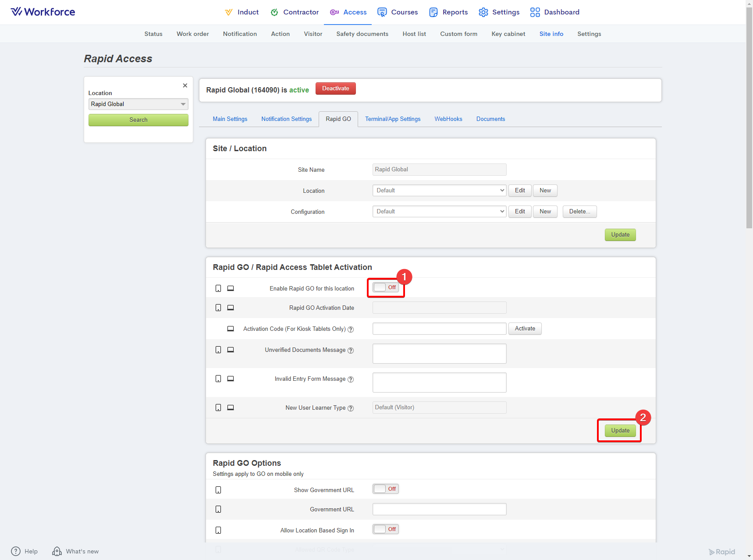Switch to Notification Settings tab
753x560 pixels.
tap(287, 119)
